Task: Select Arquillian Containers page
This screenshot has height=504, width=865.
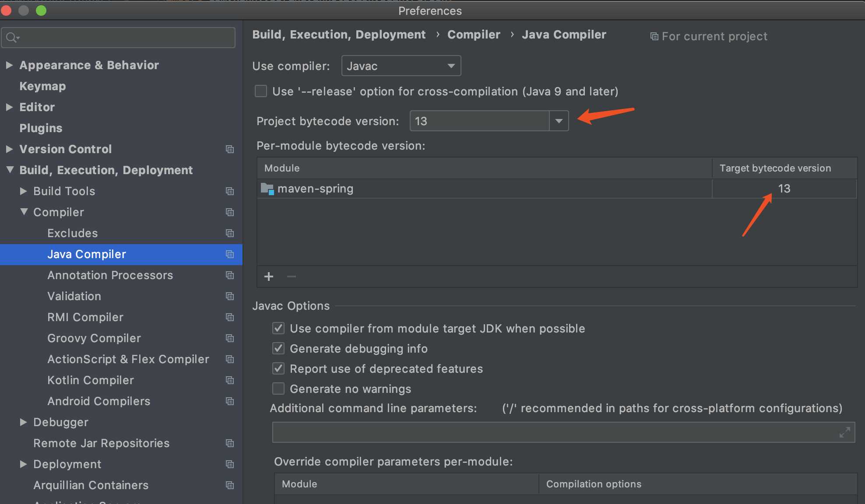Action: (91, 485)
